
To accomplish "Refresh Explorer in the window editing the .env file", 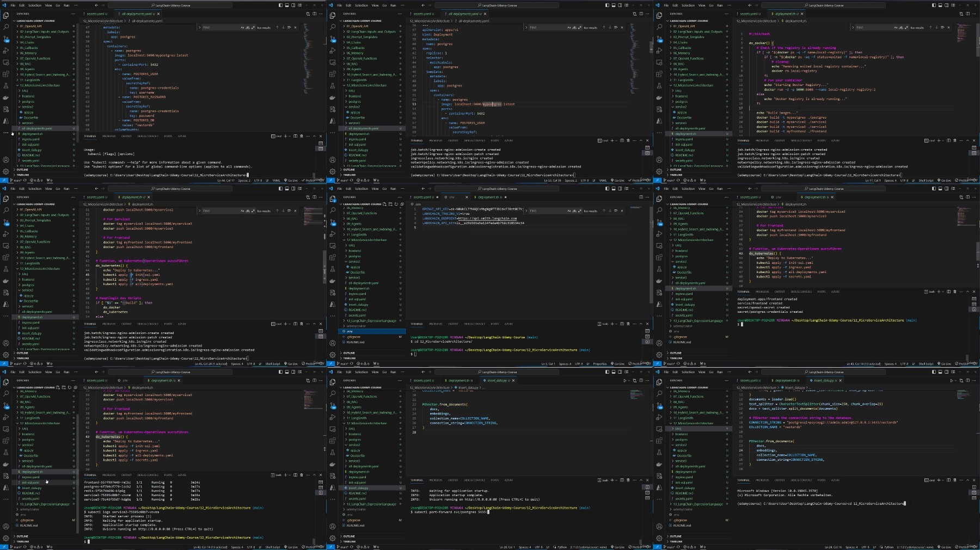I will tap(396, 204).
